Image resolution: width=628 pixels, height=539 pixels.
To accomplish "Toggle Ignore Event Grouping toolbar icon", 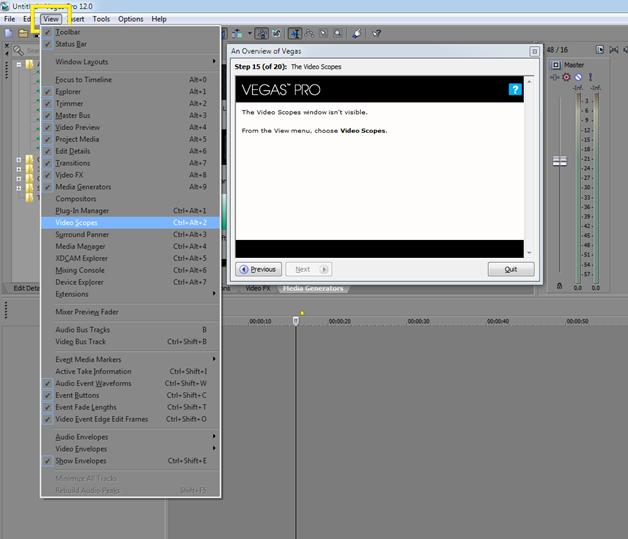I will (277, 34).
